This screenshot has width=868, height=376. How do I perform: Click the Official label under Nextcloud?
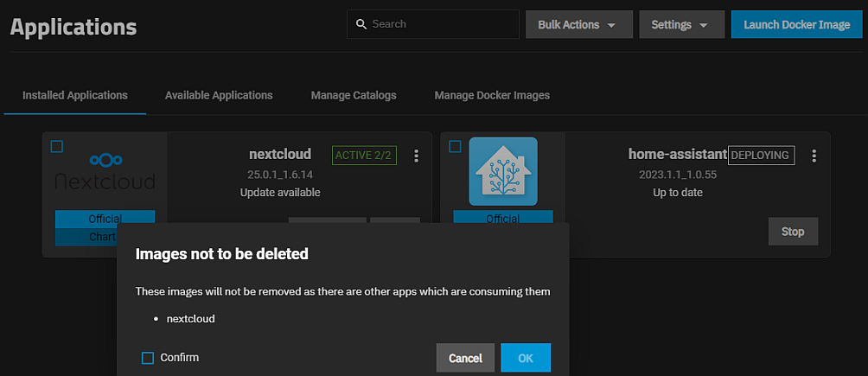coord(105,218)
